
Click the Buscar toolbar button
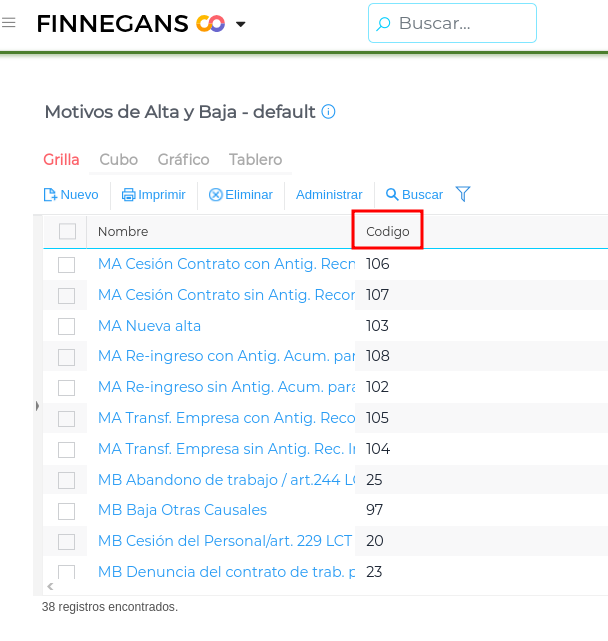pyautogui.click(x=415, y=195)
